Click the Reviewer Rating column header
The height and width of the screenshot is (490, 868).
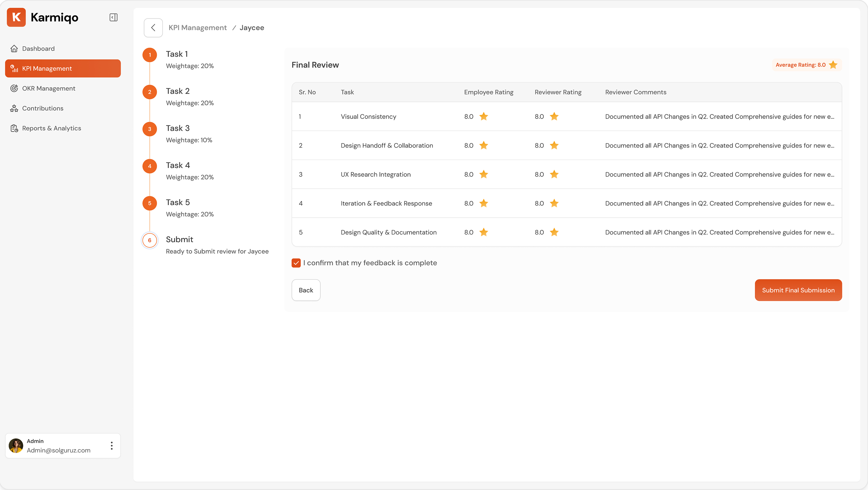(558, 92)
